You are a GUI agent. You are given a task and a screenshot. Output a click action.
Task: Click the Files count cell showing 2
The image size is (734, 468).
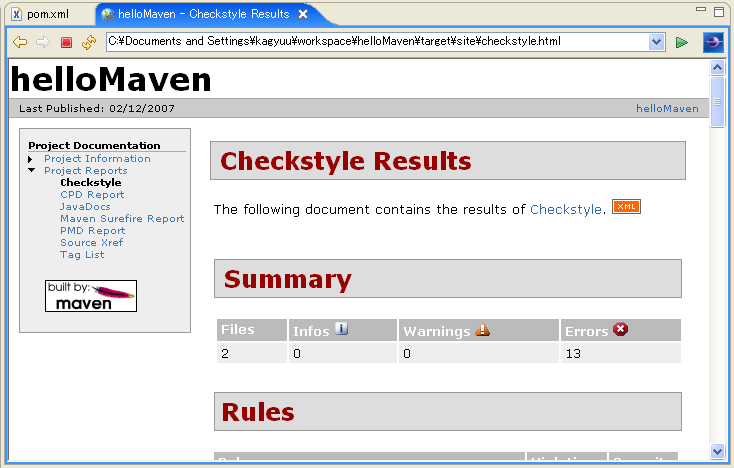[x=252, y=353]
